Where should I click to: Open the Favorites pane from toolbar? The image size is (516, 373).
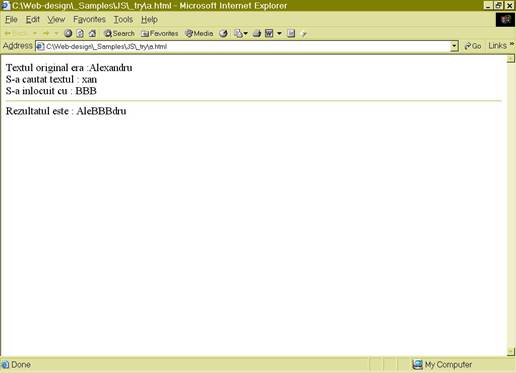pos(160,33)
